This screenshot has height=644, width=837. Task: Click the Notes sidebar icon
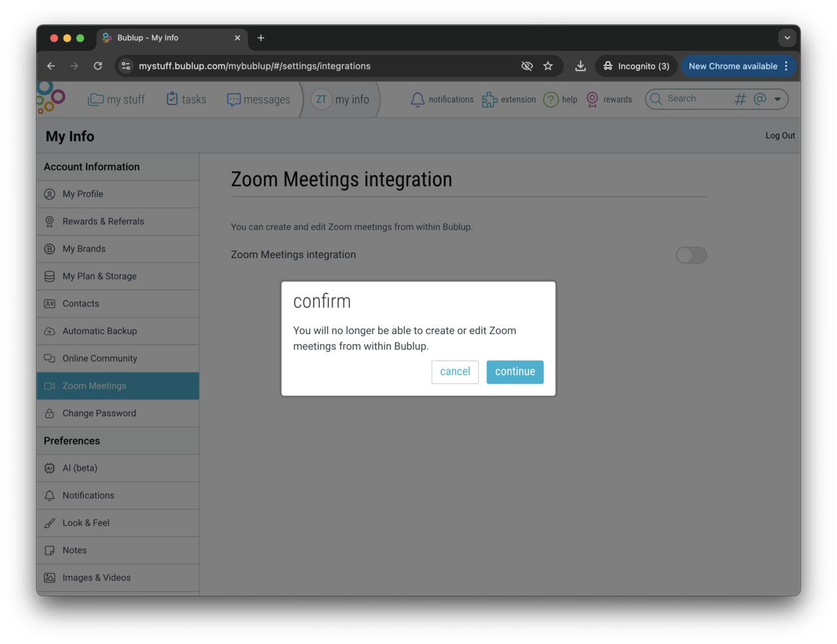tap(50, 551)
